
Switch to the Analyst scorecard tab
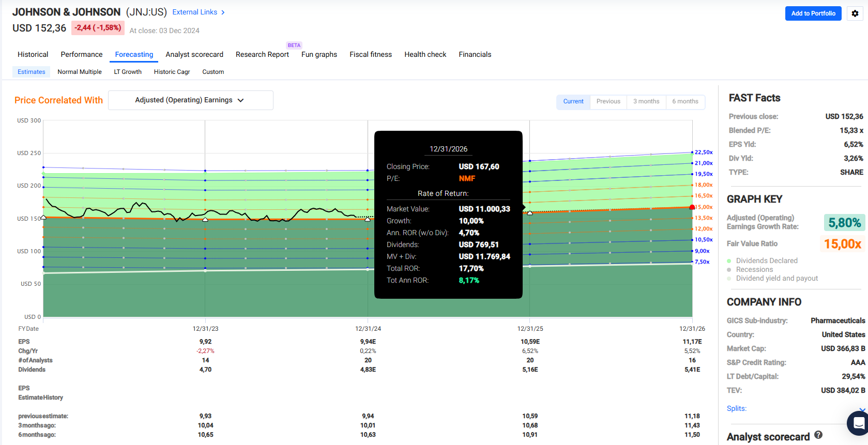(194, 55)
